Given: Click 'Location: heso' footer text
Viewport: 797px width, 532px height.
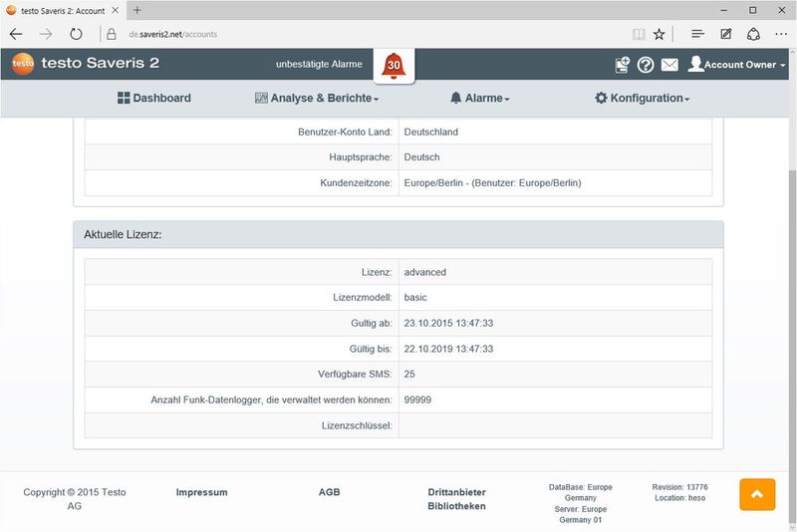Looking at the screenshot, I should (680, 498).
